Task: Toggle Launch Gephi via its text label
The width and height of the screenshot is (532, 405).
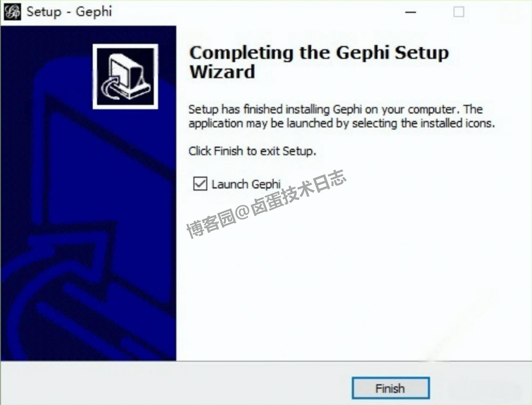Action: pyautogui.click(x=246, y=184)
